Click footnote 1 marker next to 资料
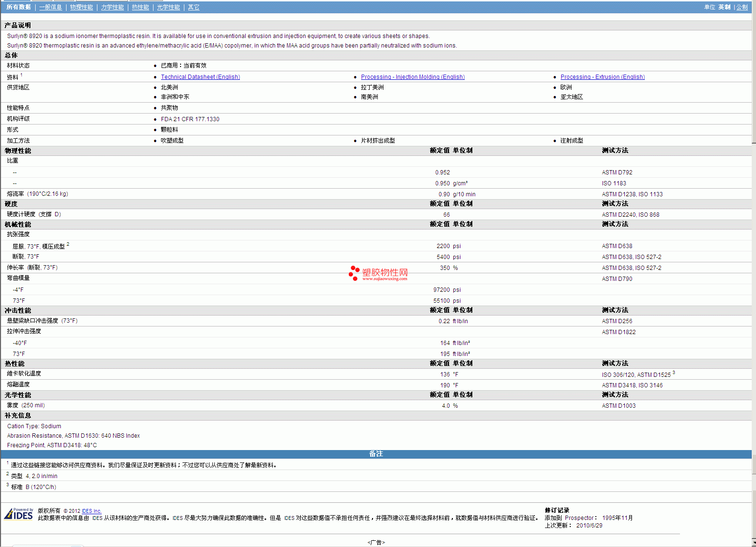Screen dimensions: 756x547 [21, 75]
